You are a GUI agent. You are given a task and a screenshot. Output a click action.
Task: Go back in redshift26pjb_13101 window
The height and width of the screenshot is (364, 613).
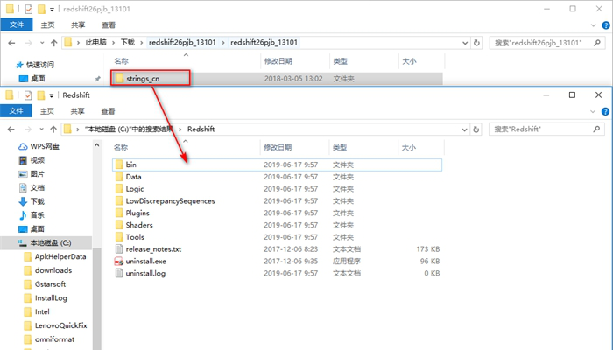click(x=11, y=43)
